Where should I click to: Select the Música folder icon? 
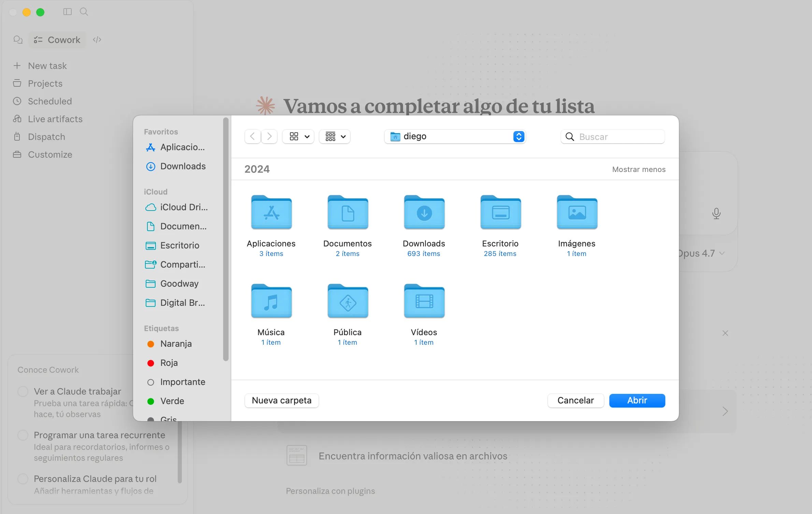point(271,301)
